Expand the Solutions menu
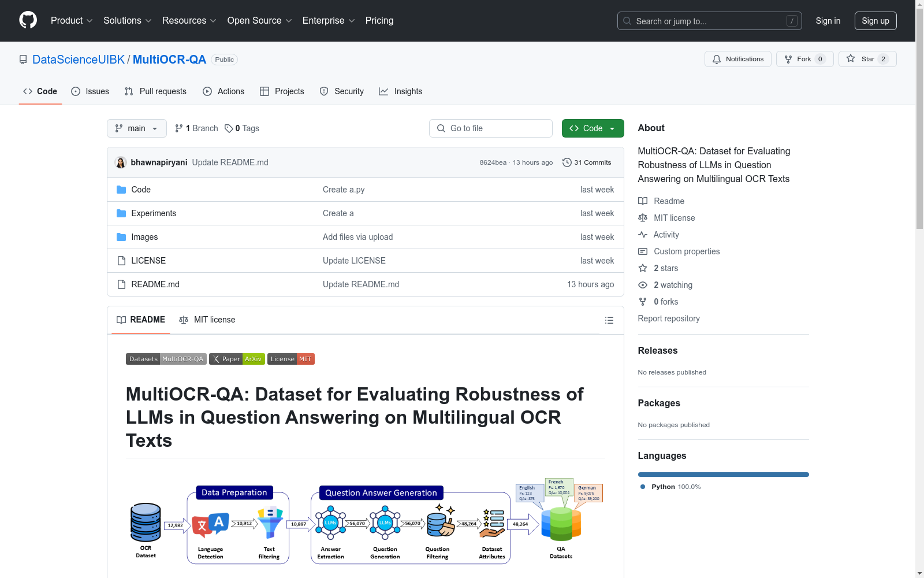Screen dimensions: 924x578 pyautogui.click(x=127, y=20)
